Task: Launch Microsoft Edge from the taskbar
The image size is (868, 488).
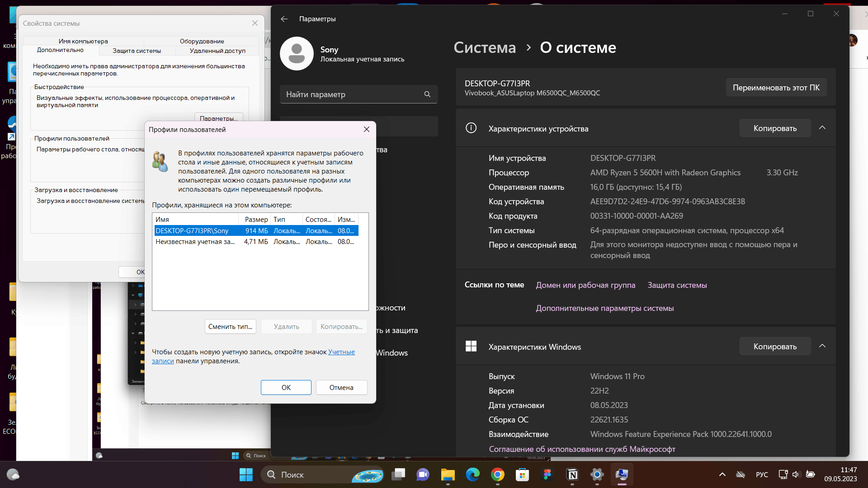Action: 473,475
